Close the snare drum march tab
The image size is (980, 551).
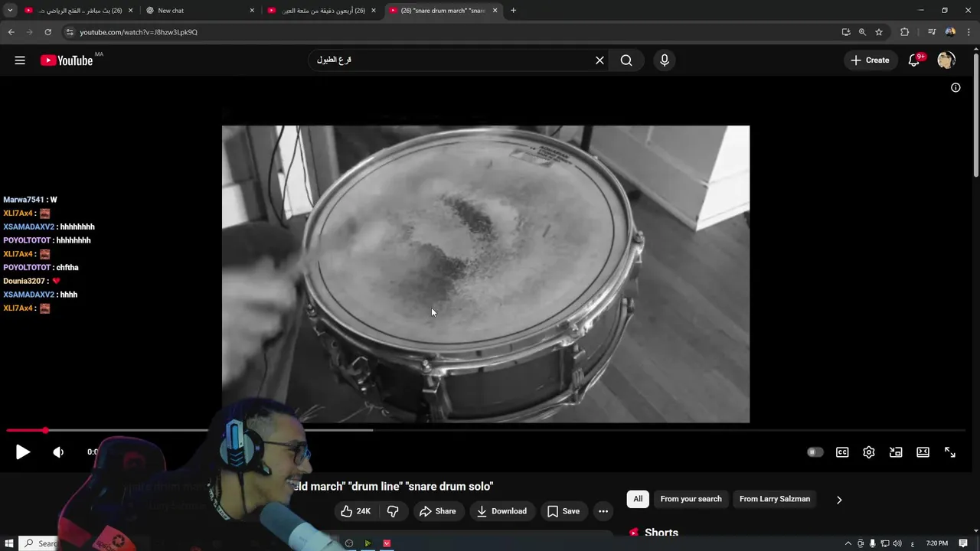click(x=495, y=11)
